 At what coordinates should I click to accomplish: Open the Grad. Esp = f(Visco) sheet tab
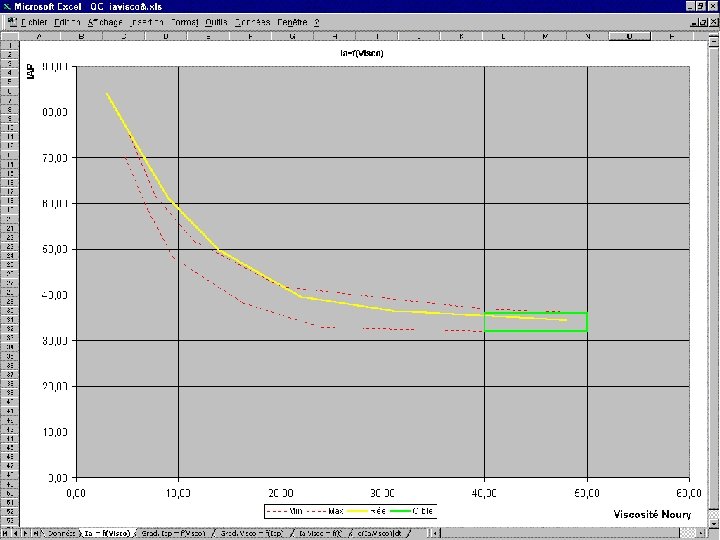[173, 534]
